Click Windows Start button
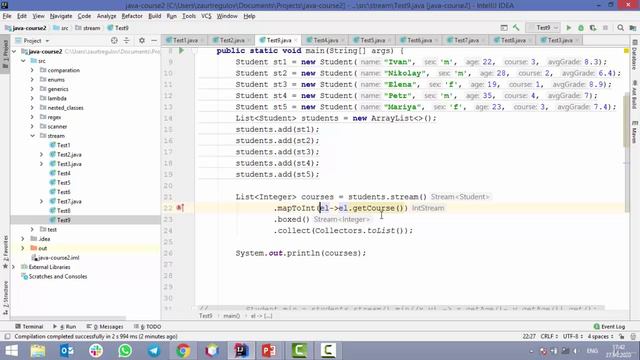The width and height of the screenshot is (640, 360). coord(11,351)
